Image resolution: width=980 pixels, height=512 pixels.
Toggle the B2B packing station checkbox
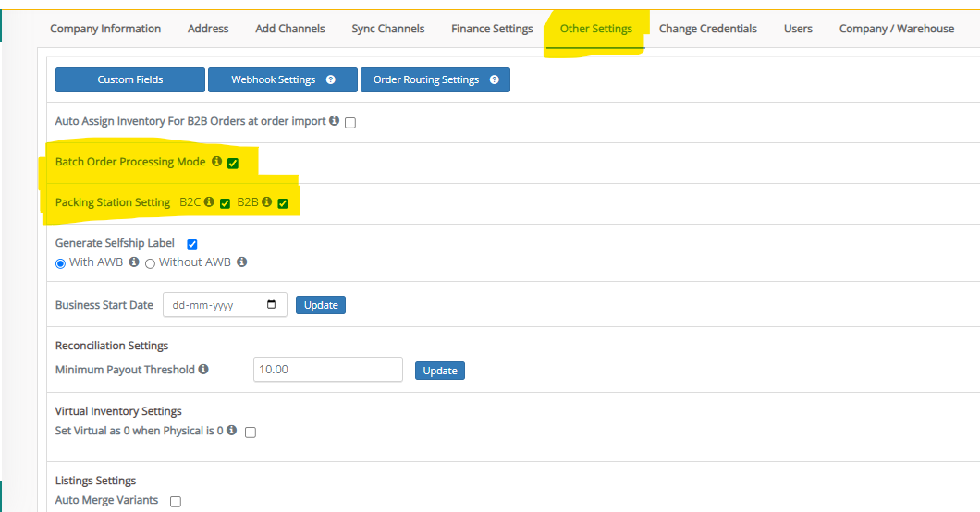coord(283,203)
